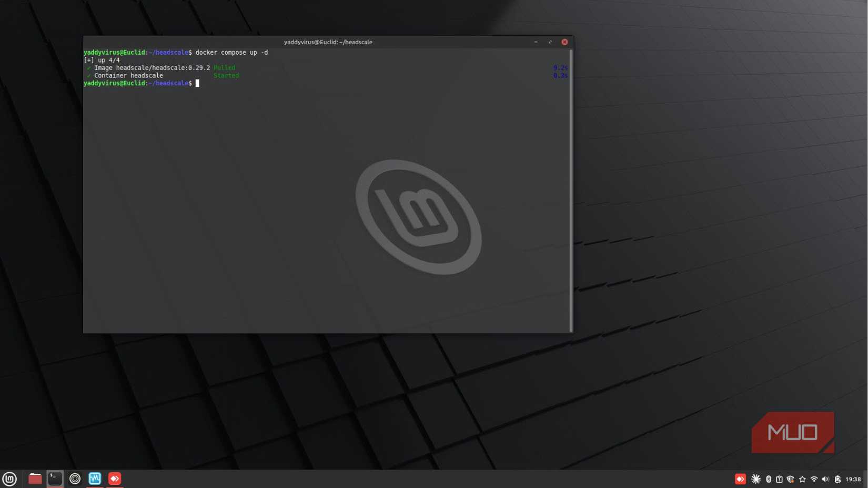Close the headscale terminal window
The height and width of the screenshot is (488, 868).
564,42
